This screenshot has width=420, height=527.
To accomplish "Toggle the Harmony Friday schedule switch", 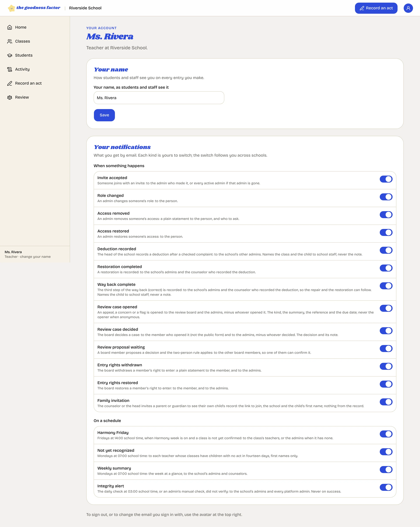I will (386, 434).
